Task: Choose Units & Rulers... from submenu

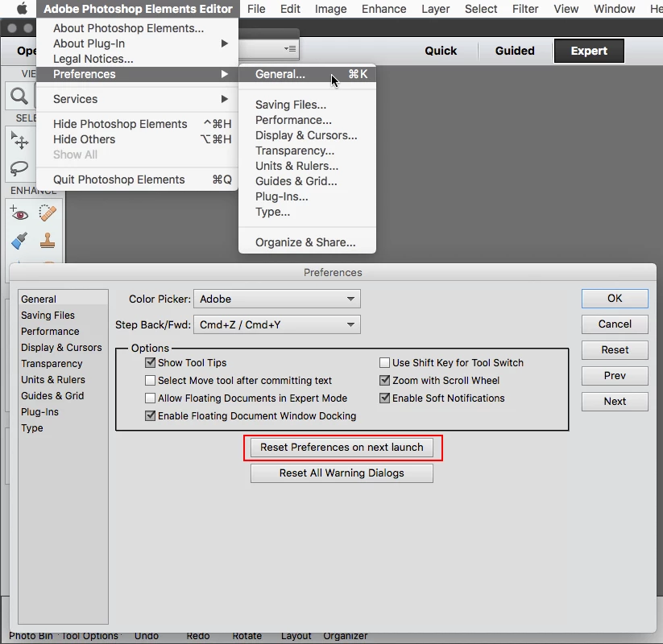Action: (x=307, y=166)
